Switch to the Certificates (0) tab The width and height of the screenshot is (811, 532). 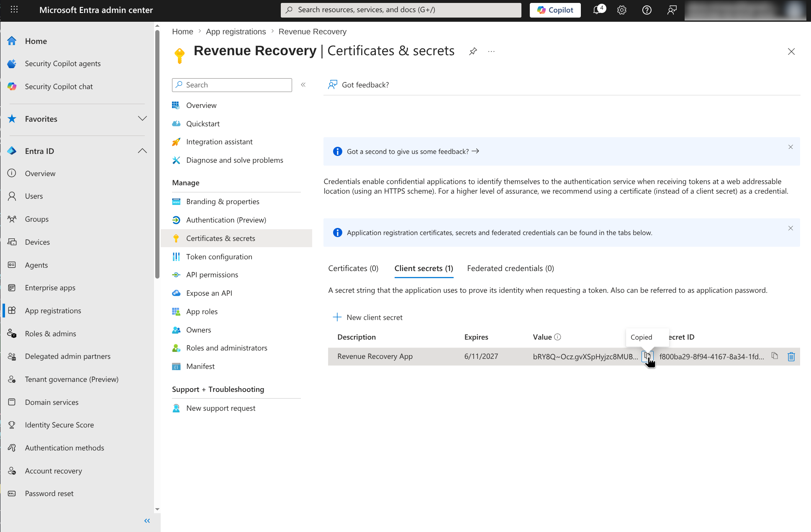click(x=353, y=269)
